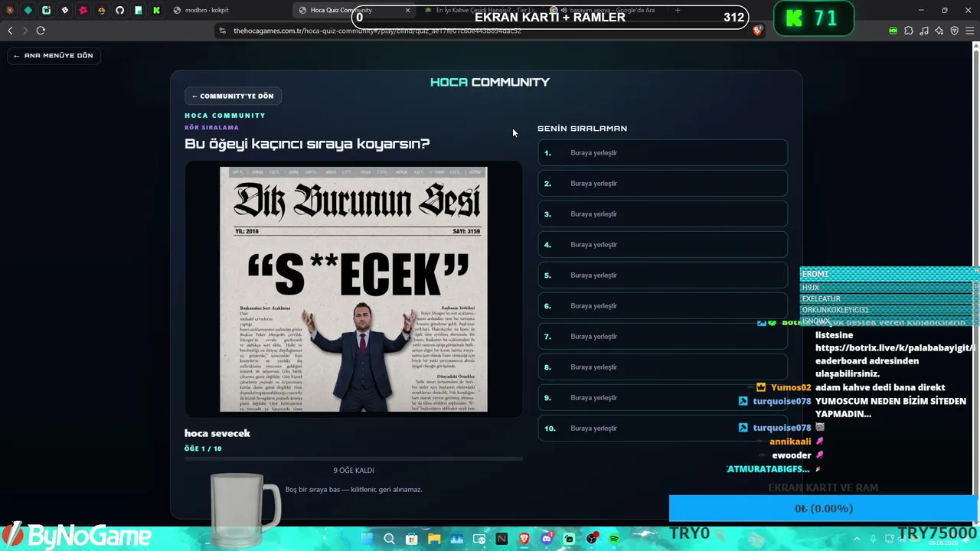Open the GitHub pinned tab
This screenshot has width=980, height=551.
tap(119, 11)
